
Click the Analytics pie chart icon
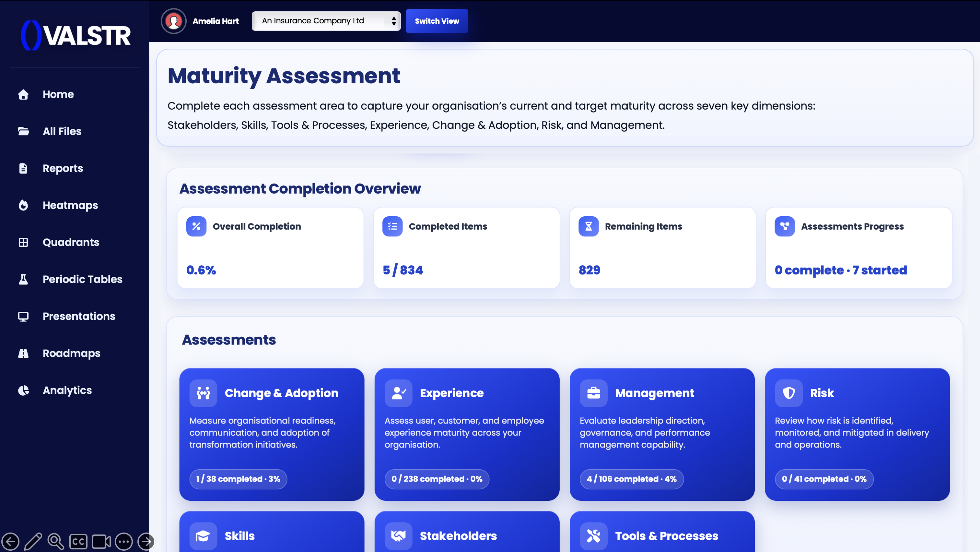point(23,390)
